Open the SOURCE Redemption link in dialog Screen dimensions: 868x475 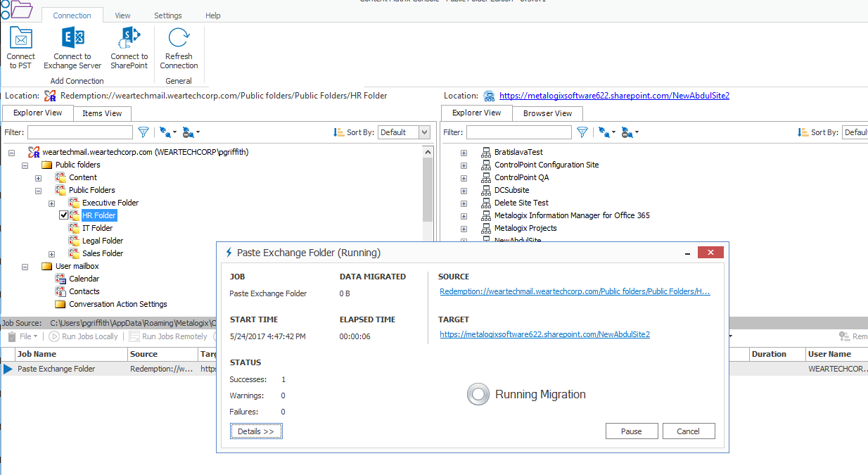click(x=575, y=291)
